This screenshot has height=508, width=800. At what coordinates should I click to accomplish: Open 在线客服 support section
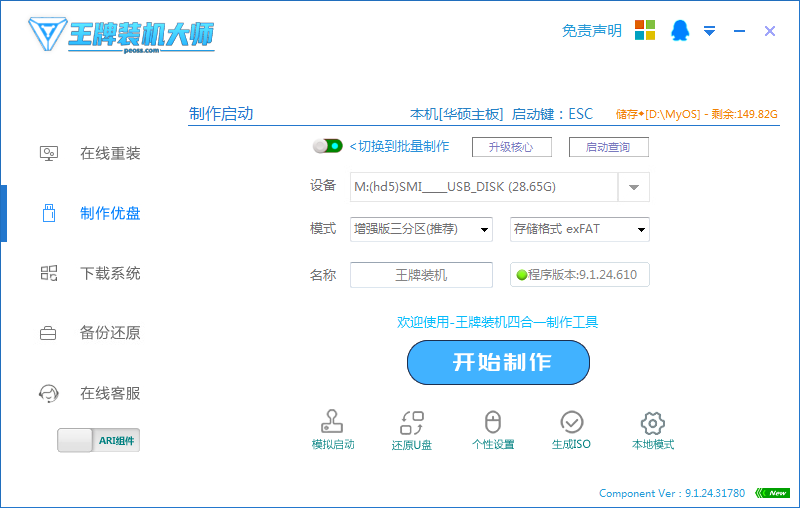pyautogui.click(x=110, y=393)
